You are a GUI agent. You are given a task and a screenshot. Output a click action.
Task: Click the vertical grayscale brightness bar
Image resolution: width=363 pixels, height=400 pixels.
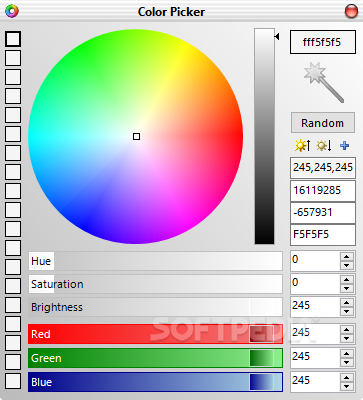[265, 136]
